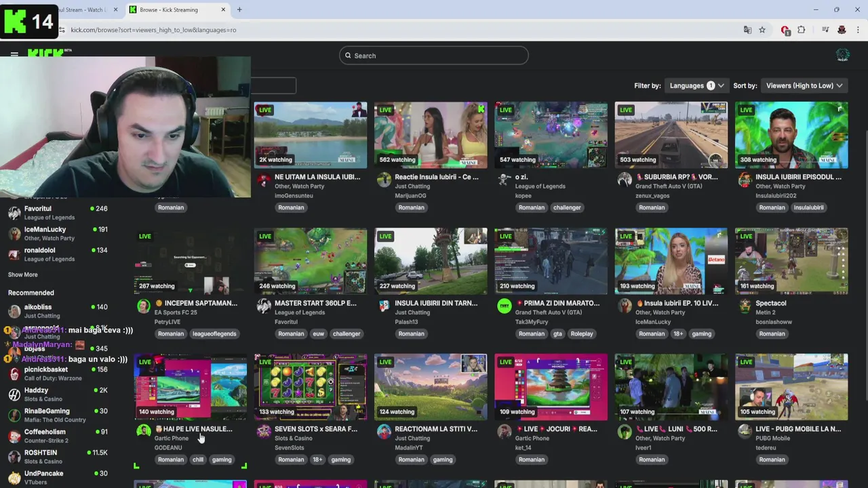Expand followed channels with Show More
The image size is (868, 488).
23,274
